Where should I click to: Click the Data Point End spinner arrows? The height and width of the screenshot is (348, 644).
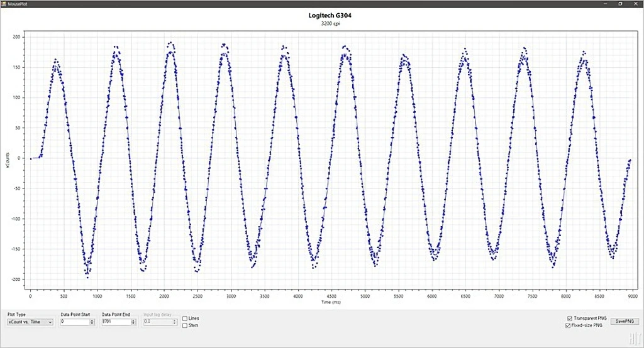(x=133, y=322)
